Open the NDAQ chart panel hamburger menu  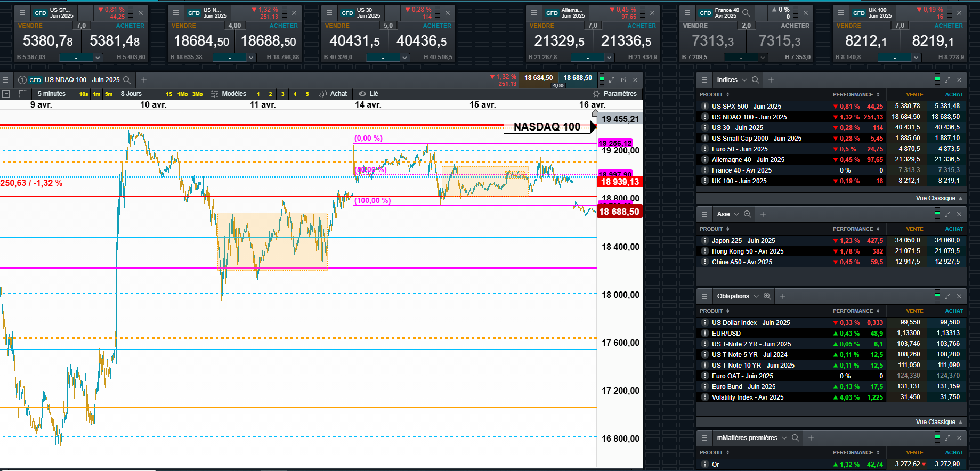(5, 80)
